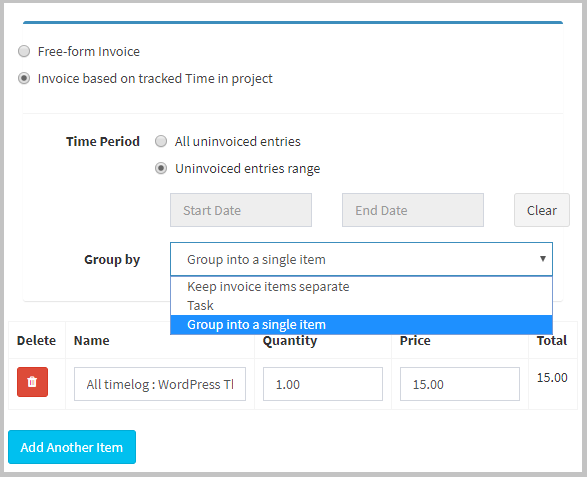Click the Total column header

[x=552, y=340]
